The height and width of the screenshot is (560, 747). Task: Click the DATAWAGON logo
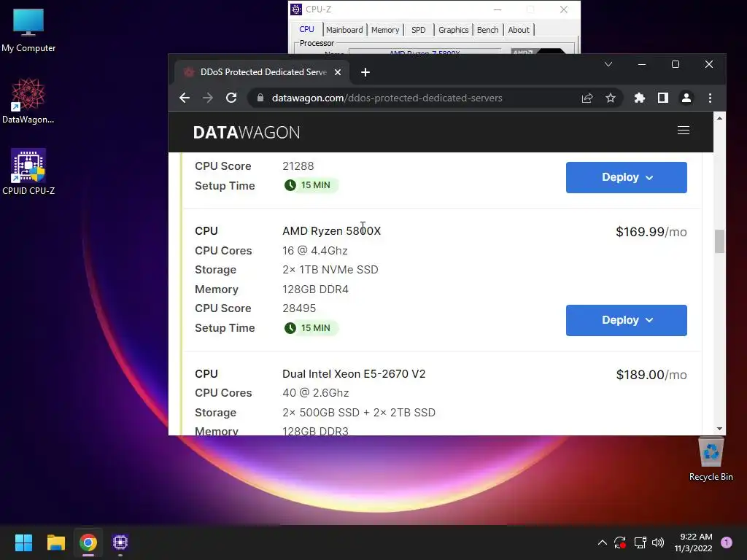coord(247,133)
